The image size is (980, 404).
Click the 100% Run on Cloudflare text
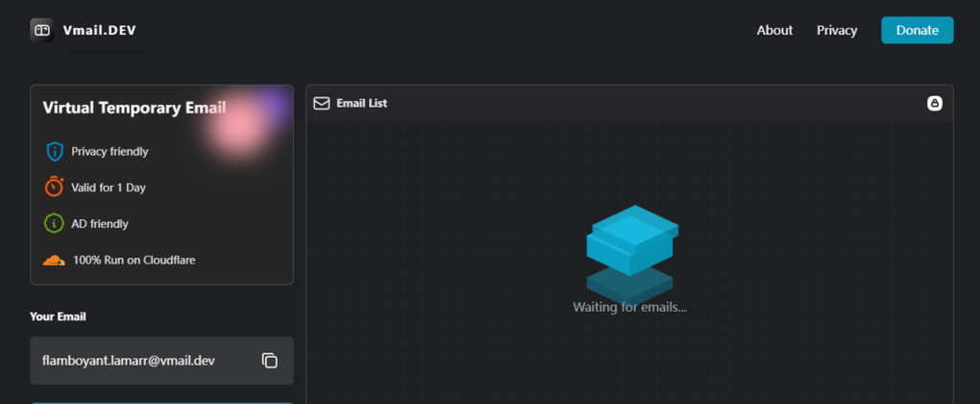click(x=135, y=260)
